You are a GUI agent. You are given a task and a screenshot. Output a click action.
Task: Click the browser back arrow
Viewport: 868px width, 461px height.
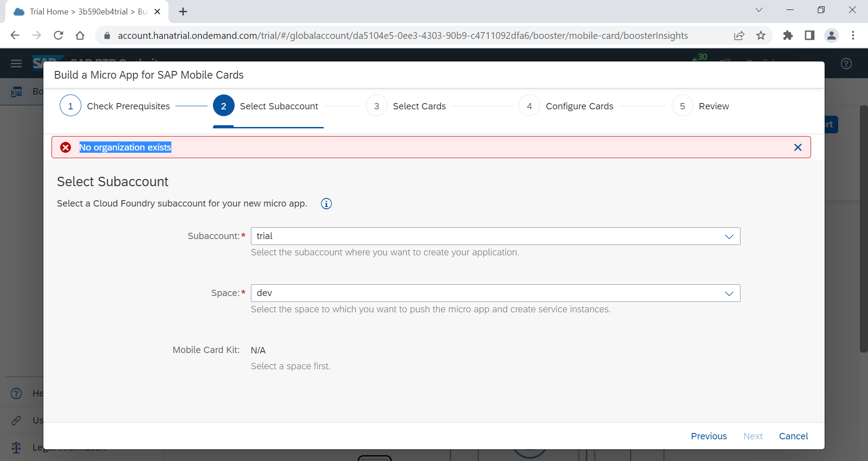(x=14, y=35)
